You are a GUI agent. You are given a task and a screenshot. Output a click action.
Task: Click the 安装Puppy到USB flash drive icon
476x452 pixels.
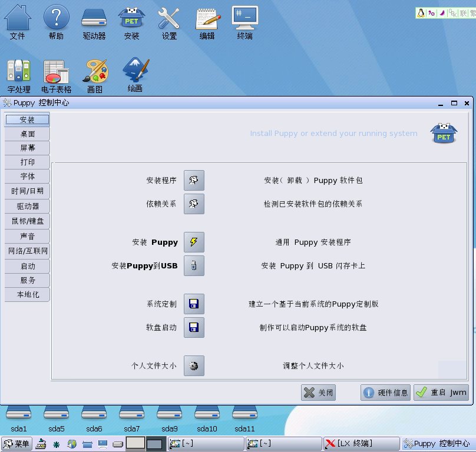(x=194, y=266)
